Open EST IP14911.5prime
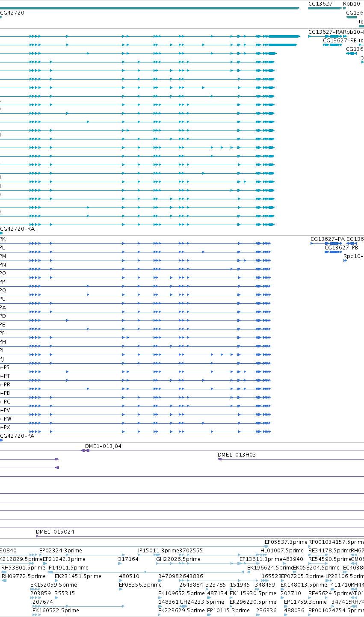 (x=68, y=568)
